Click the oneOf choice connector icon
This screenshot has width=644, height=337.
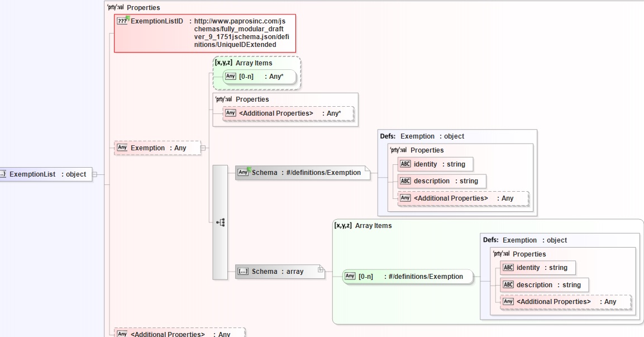pyautogui.click(x=220, y=222)
